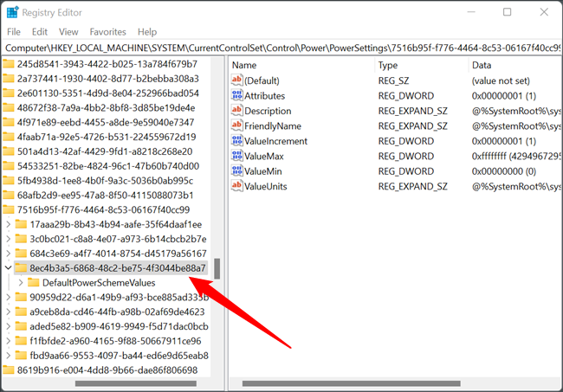Click folder icon of key 4faab71a-92e5-4726-b531-224559672d19
The width and height of the screenshot is (563, 392).
[x=9, y=137]
